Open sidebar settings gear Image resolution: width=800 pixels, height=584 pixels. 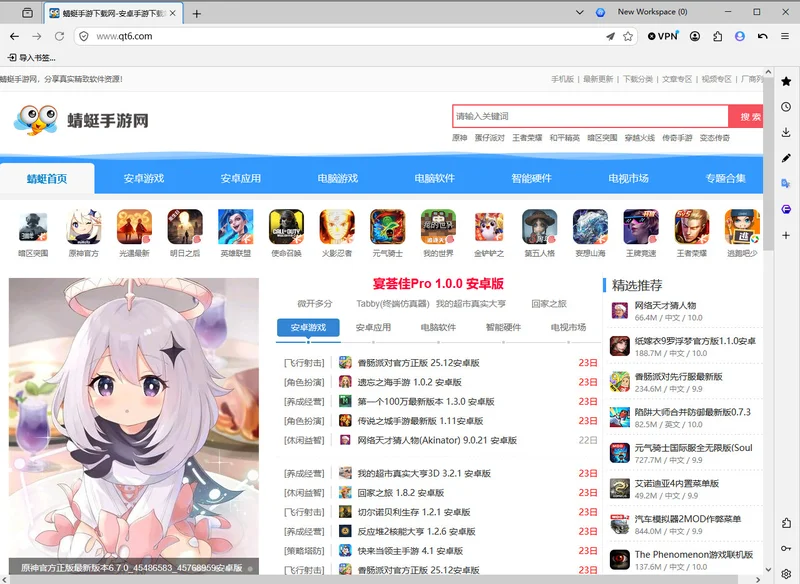(786, 574)
